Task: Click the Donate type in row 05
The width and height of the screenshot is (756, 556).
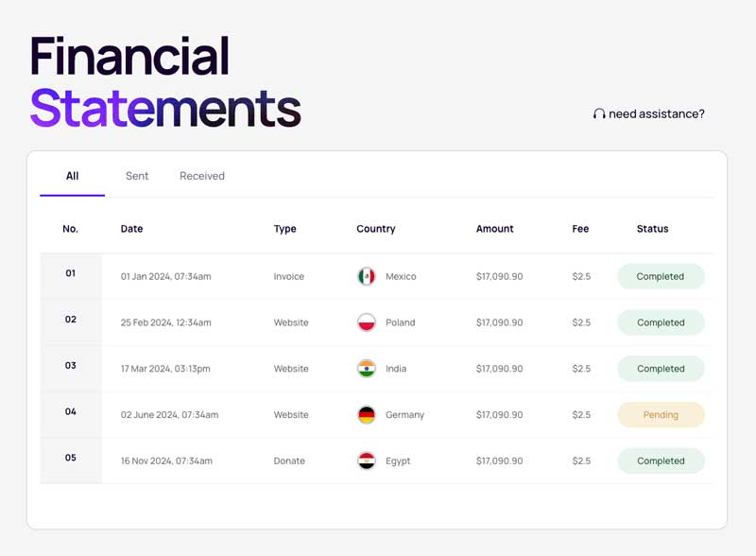Action: (289, 460)
